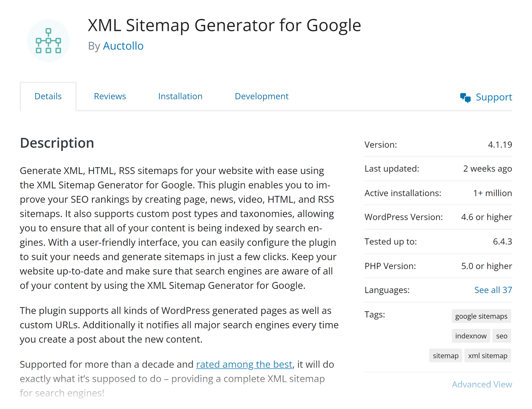Click the 'Version:' label

click(381, 145)
